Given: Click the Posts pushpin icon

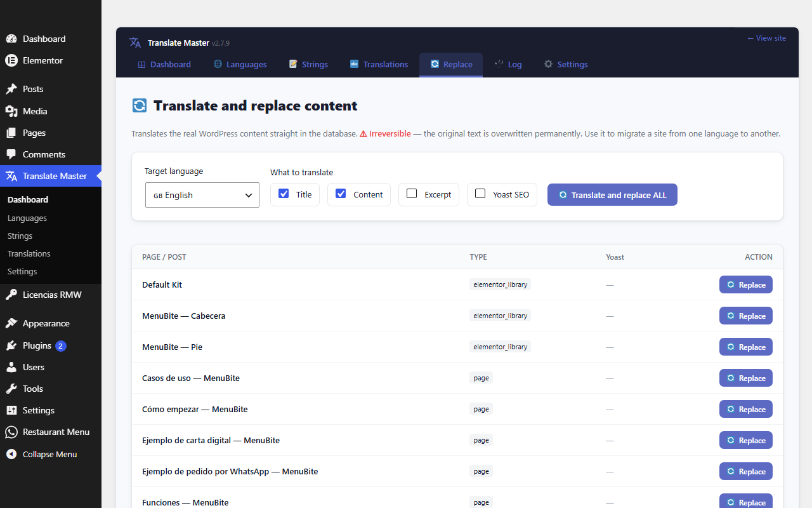Looking at the screenshot, I should [x=11, y=89].
